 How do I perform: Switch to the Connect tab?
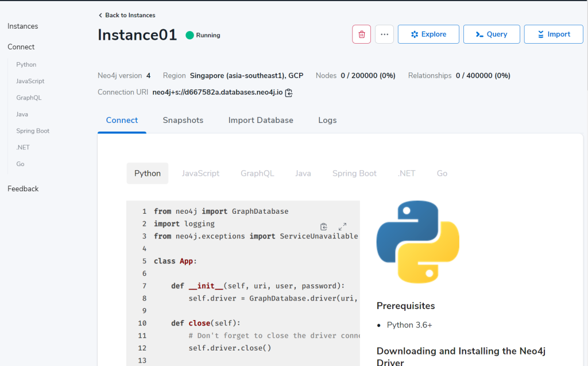(x=122, y=120)
